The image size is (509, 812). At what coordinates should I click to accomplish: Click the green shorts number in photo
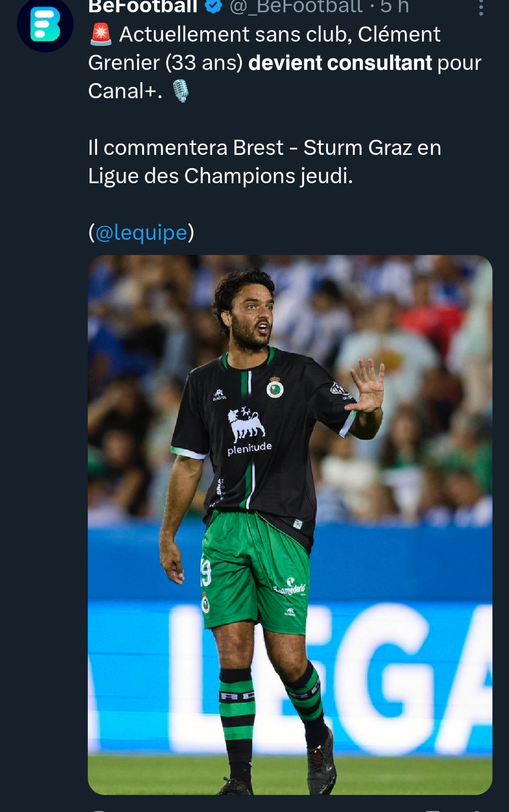[206, 573]
